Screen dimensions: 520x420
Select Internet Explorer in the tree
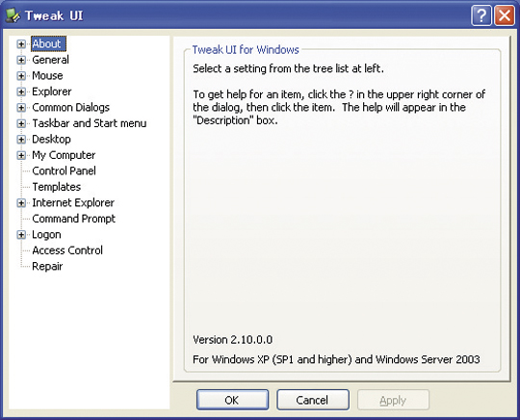(73, 202)
